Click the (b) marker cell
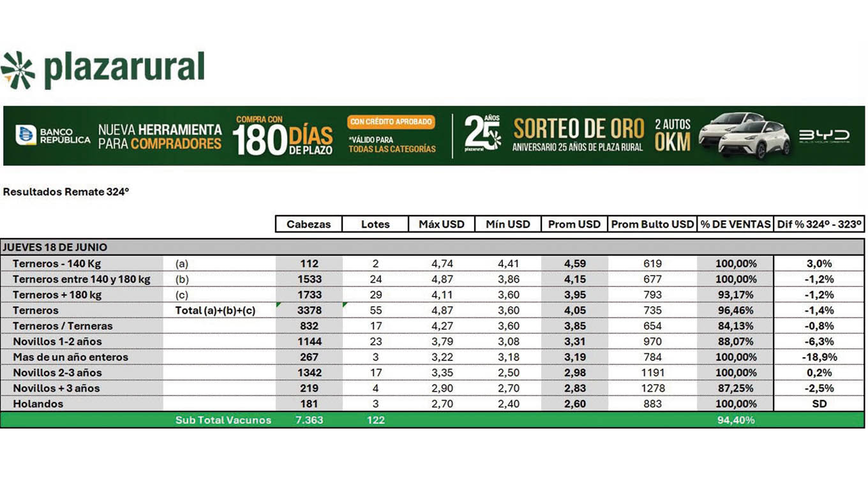The height and width of the screenshot is (486, 868). (x=182, y=279)
